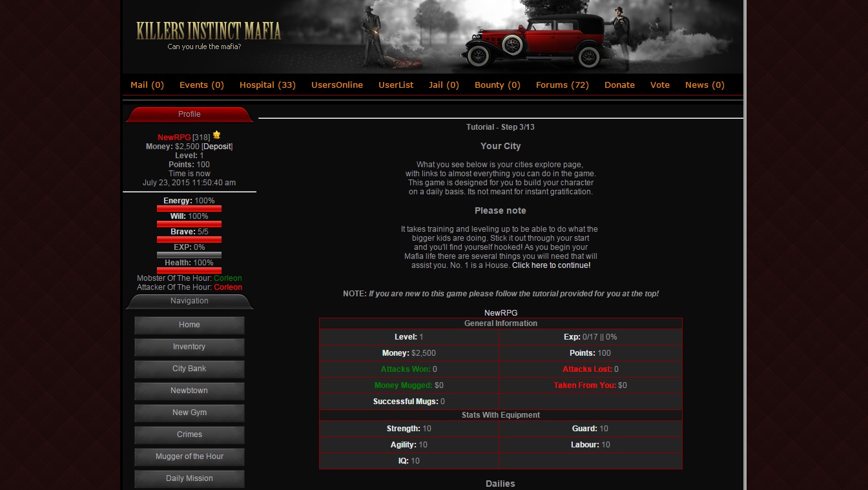Click 'Click here to continue!' tutorial link
The height and width of the screenshot is (490, 868).
[551, 265]
